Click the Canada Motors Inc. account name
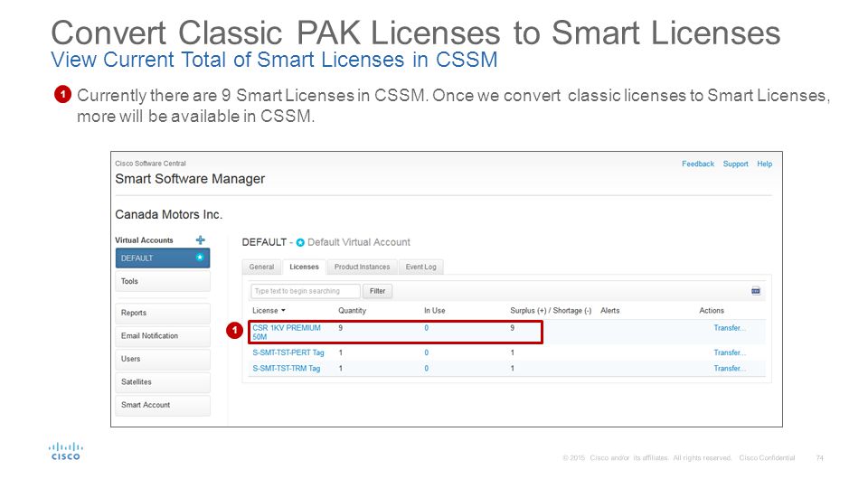Screen dimensions: 868x488 [x=169, y=214]
